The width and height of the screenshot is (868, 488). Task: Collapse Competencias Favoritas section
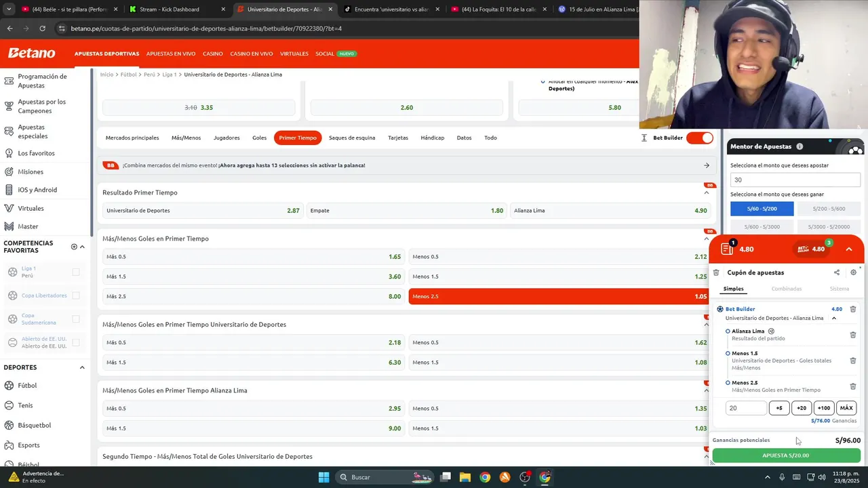pos(82,247)
